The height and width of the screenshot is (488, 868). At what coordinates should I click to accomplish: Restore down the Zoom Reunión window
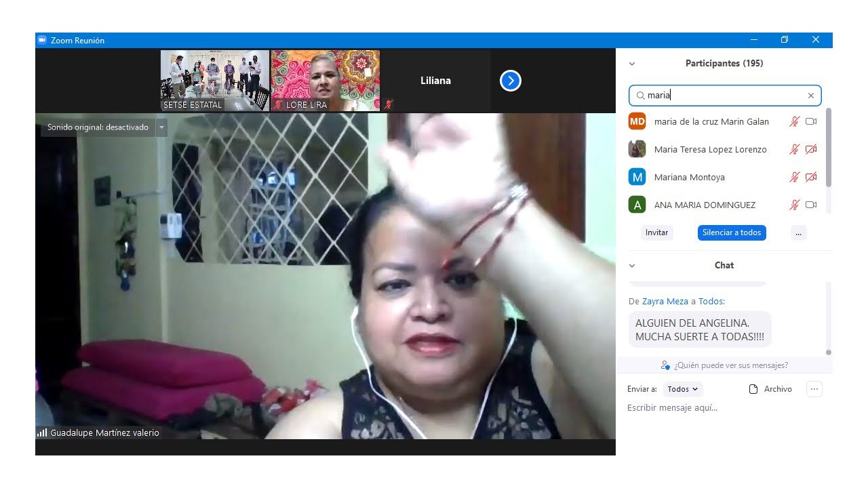click(785, 40)
